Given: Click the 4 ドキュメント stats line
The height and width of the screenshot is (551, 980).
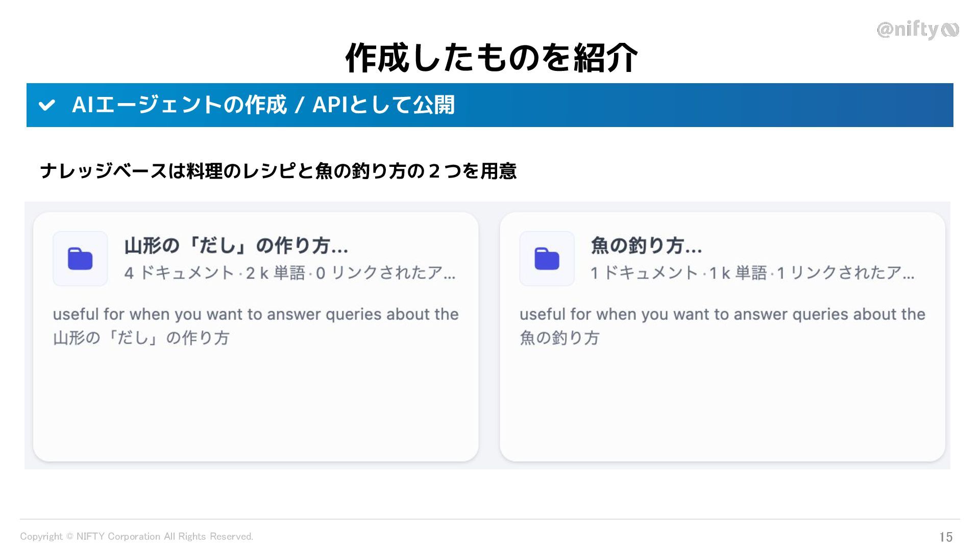Looking at the screenshot, I should coord(289,273).
